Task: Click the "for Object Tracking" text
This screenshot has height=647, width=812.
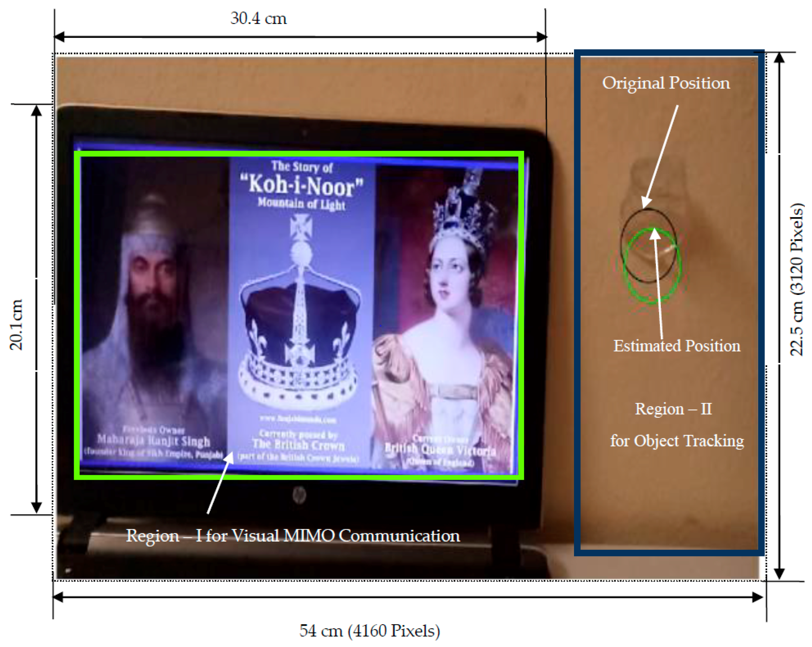Action: [677, 440]
